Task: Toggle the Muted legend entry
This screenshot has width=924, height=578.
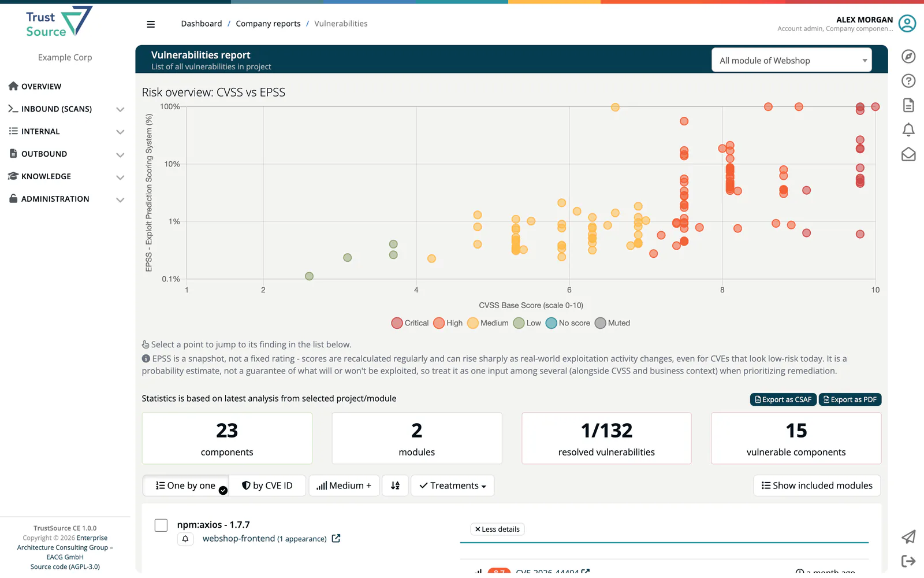Action: [612, 323]
